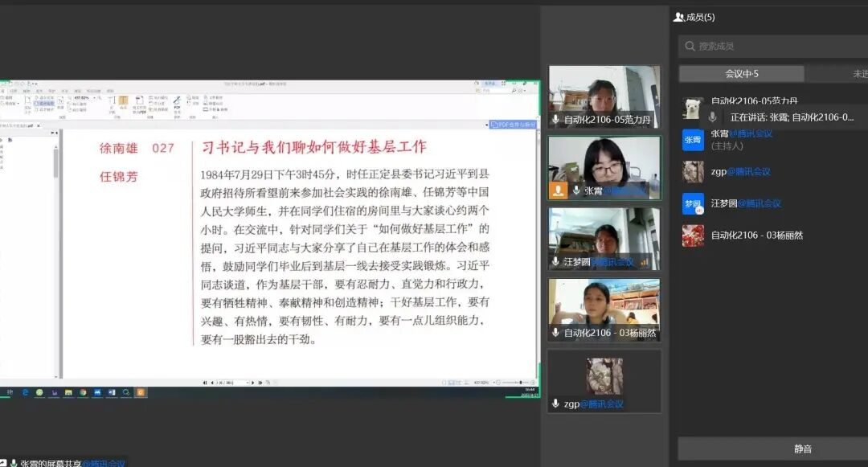Click the PDF sign pen icon in ribbon
868x467 pixels.
point(177,102)
